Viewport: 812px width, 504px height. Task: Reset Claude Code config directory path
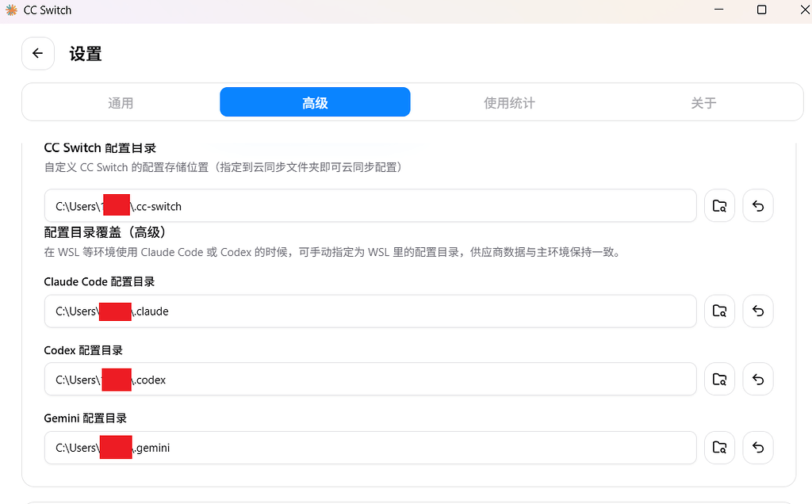[x=758, y=311]
